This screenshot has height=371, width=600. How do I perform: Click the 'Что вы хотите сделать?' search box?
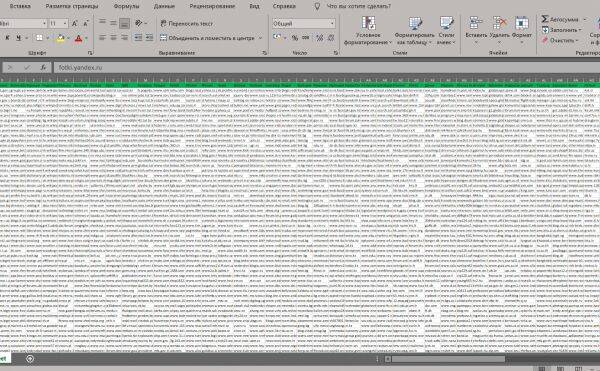click(359, 6)
